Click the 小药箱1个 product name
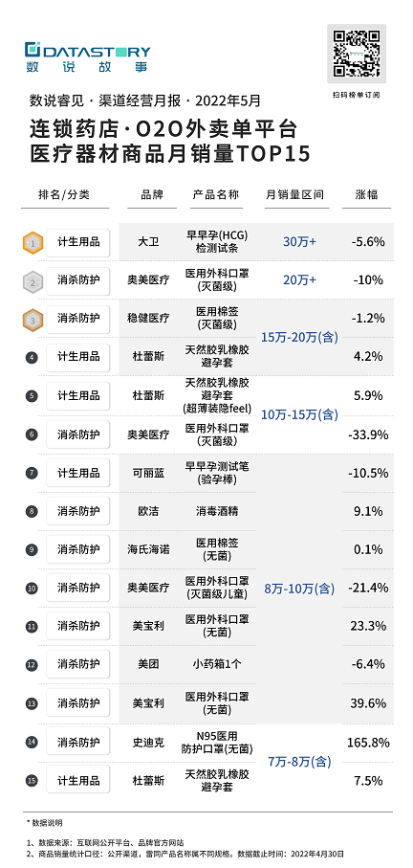 click(217, 663)
